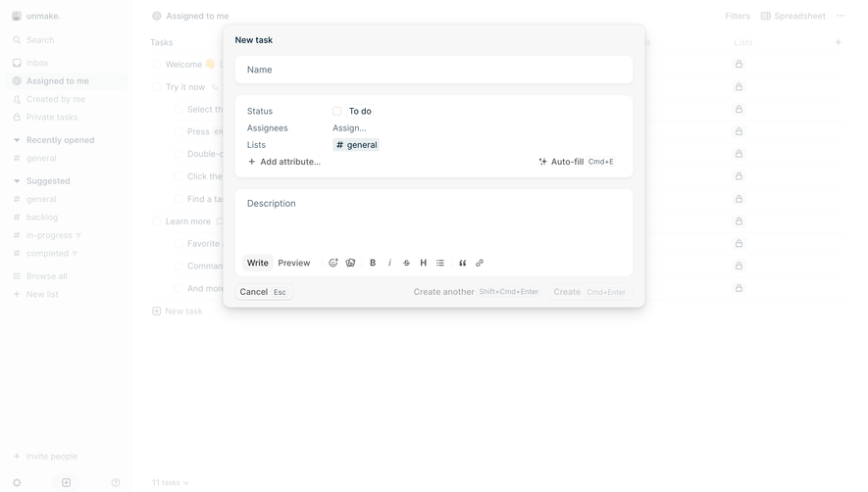Image resolution: width=868 pixels, height=492 pixels.
Task: Open the To do status dropdown
Action: click(360, 112)
